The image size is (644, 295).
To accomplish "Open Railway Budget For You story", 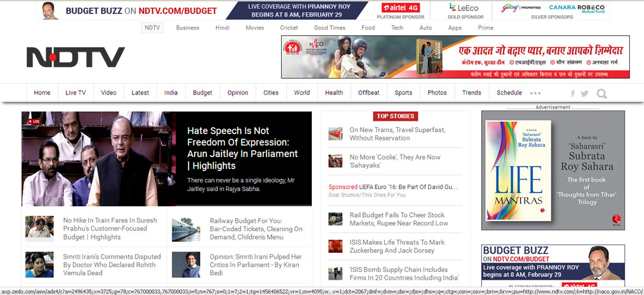I will click(x=256, y=229).
